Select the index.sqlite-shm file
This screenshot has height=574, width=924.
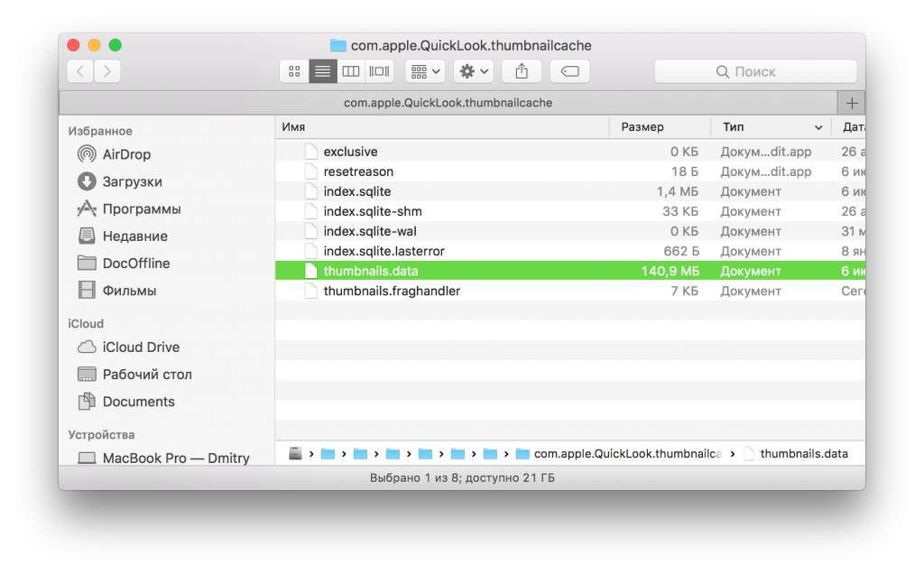570,211
